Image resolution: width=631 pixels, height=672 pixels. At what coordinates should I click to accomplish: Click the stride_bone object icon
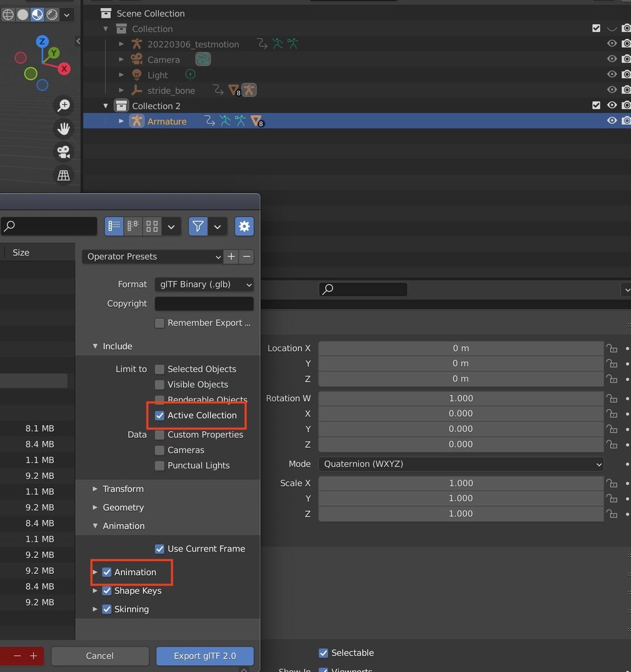click(137, 90)
